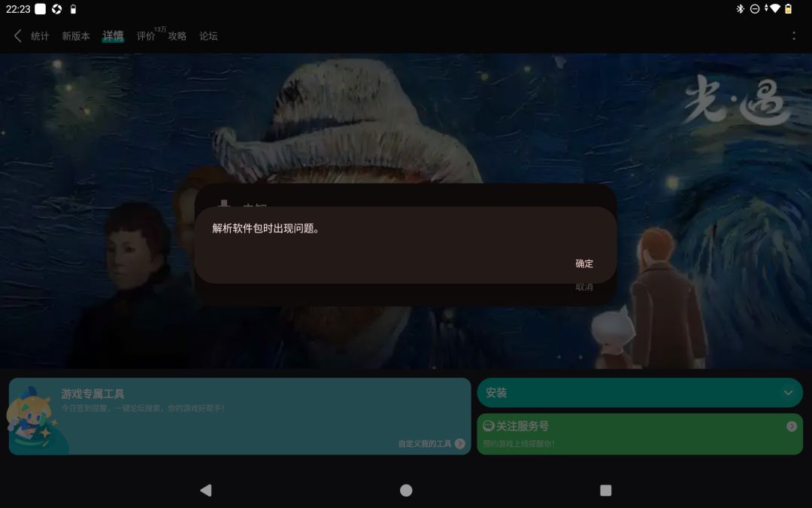Tap the Android recent apps button
Image resolution: width=812 pixels, height=508 pixels.
point(605,490)
